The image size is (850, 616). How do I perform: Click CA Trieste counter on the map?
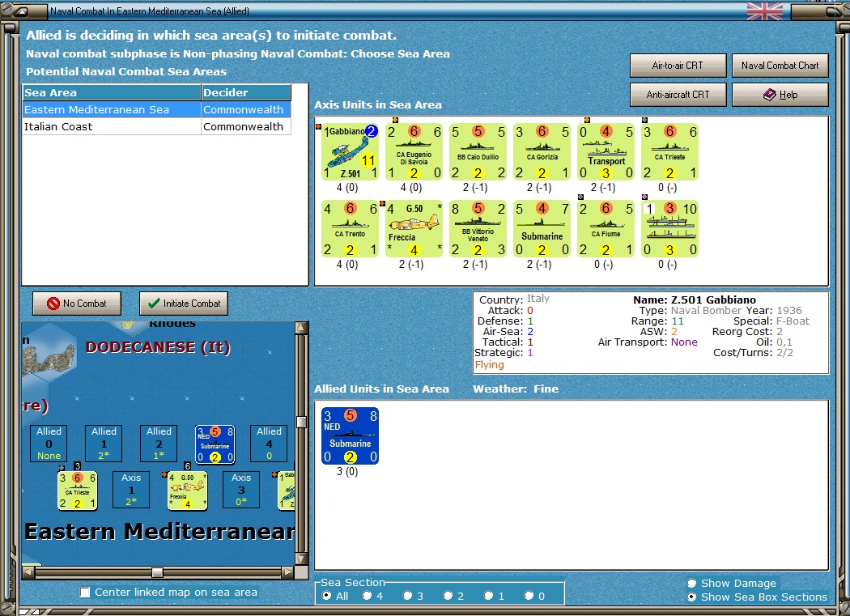pos(78,491)
